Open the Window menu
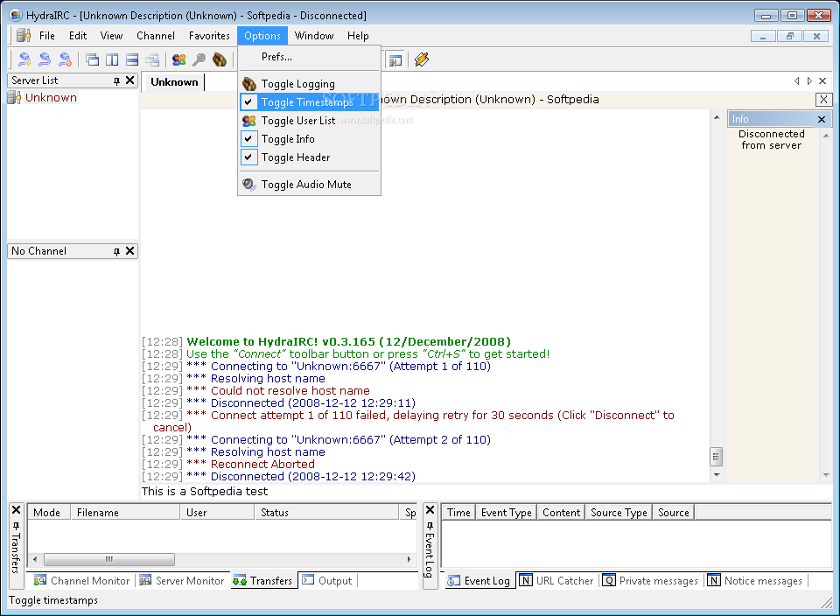The width and height of the screenshot is (840, 616). point(314,36)
